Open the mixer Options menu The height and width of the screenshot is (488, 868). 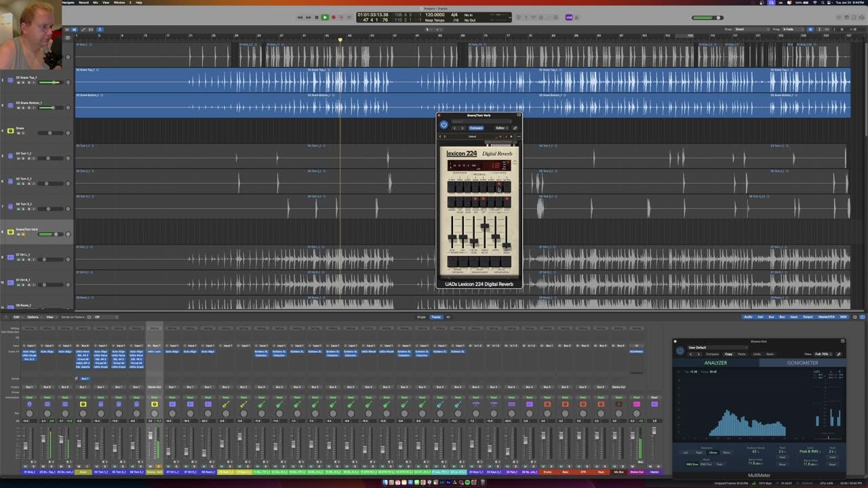[33, 317]
